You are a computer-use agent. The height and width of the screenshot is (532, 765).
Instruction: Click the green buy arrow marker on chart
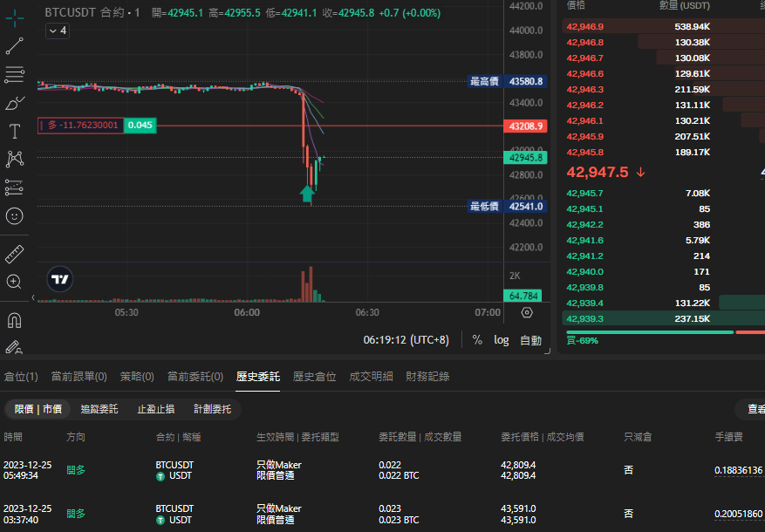pos(307,194)
